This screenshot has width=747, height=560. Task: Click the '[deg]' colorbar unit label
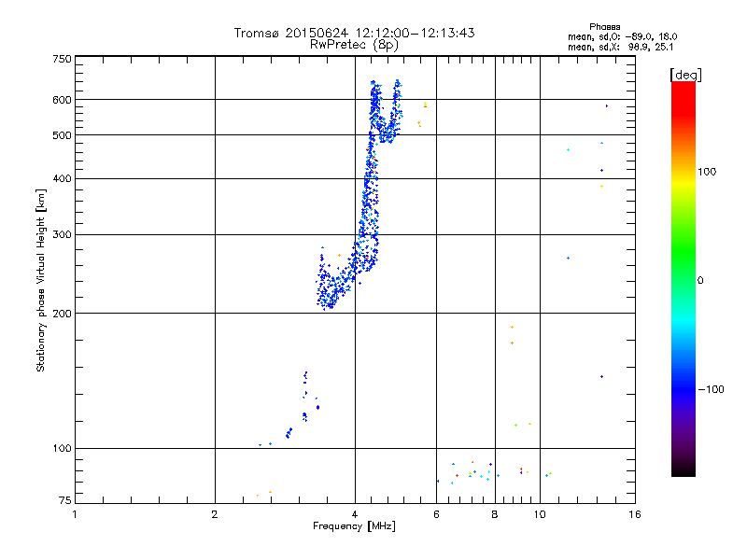click(x=685, y=75)
